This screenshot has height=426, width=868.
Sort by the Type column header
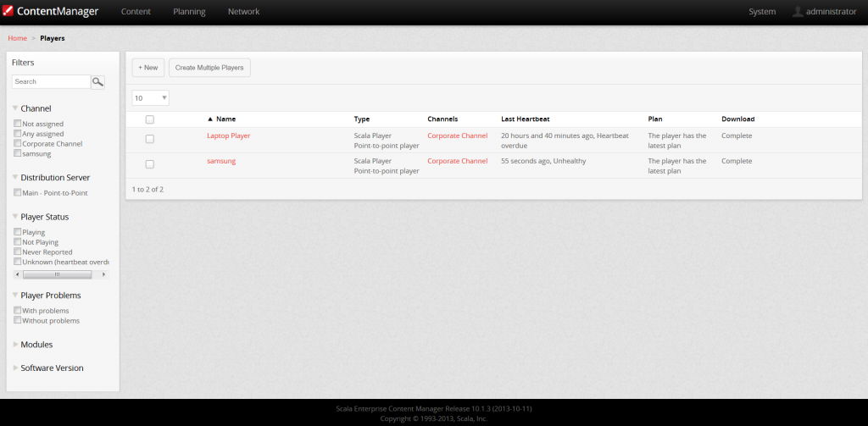pos(361,119)
